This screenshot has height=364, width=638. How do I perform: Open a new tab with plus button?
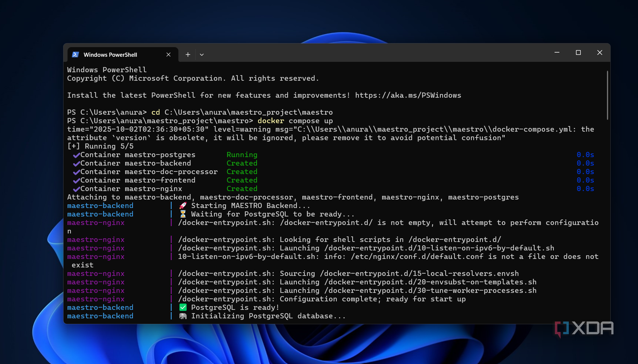[x=188, y=54]
